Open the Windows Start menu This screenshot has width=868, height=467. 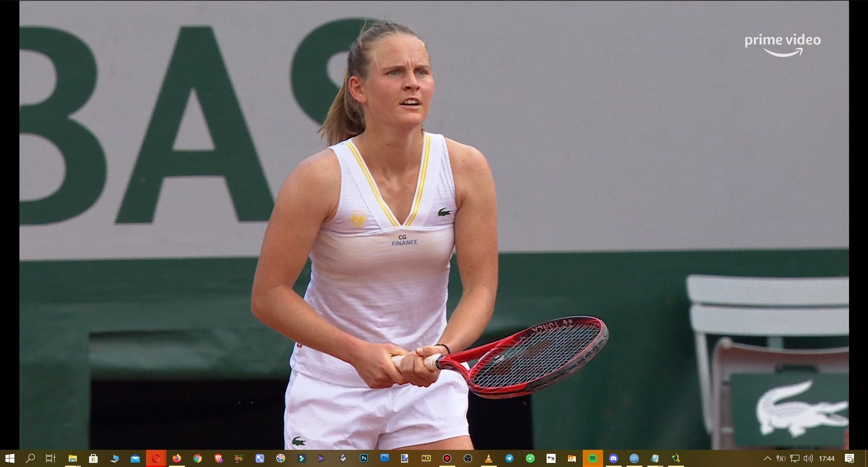pyautogui.click(x=9, y=458)
